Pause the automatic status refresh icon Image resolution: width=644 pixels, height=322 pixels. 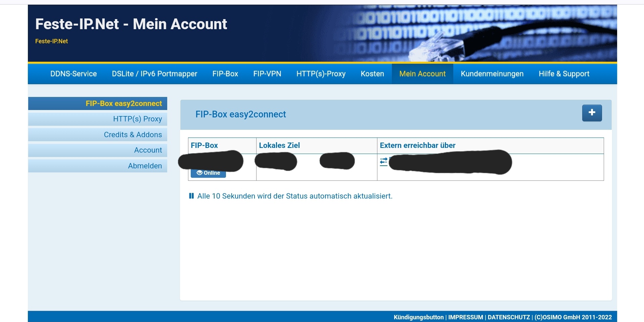coord(191,196)
